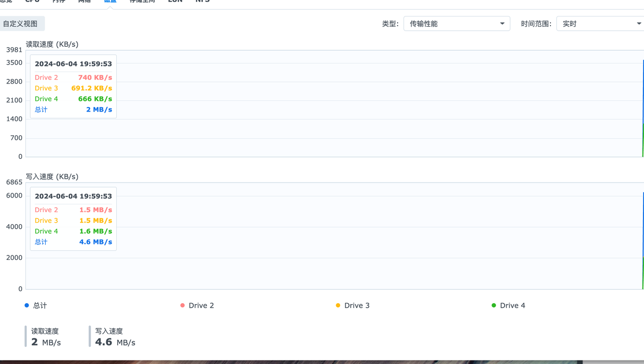Switch to the CPU tab
The height and width of the screenshot is (364, 644).
click(x=32, y=2)
